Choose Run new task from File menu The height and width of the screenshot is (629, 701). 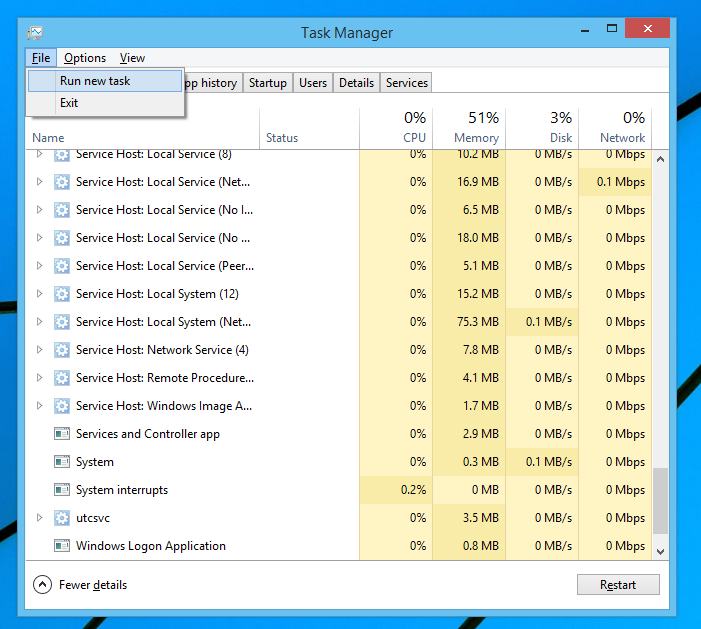click(105, 81)
